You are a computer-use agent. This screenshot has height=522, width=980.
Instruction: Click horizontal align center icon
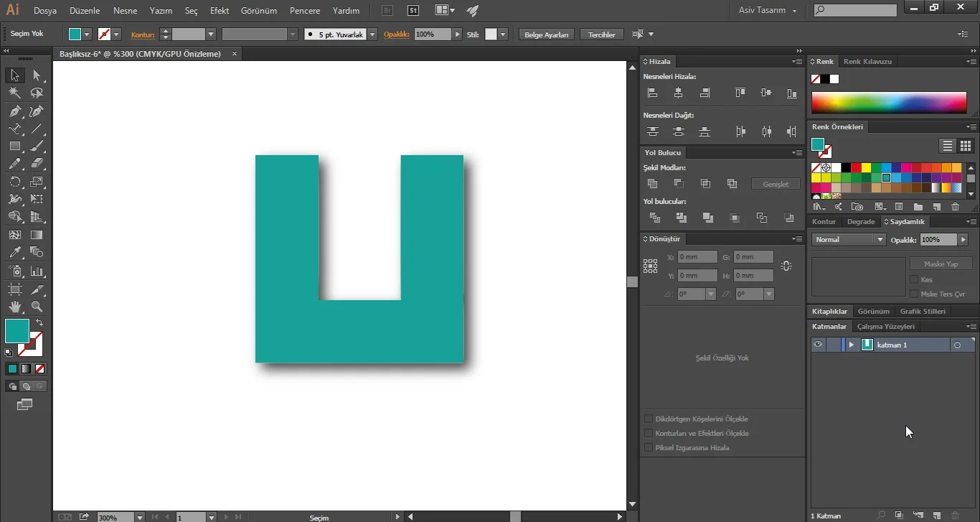click(679, 93)
